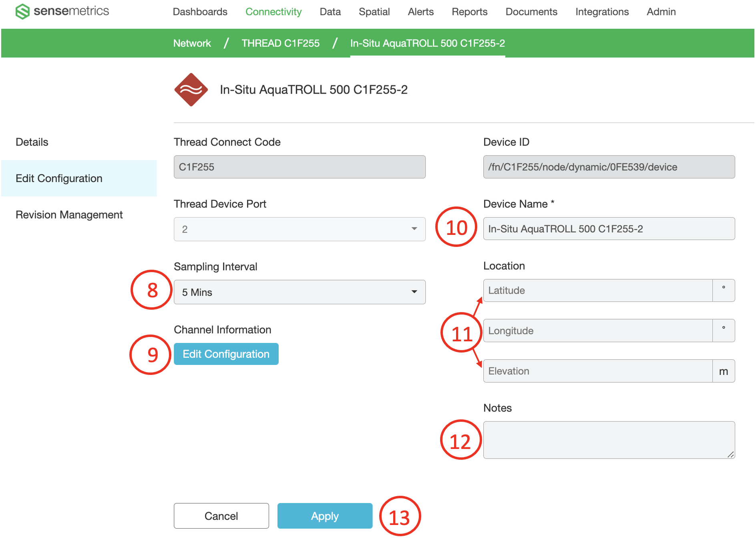Select In-Situ AquaTROLL 500 C1F255-2 breadcrumb
This screenshot has height=545, width=756.
[427, 43]
